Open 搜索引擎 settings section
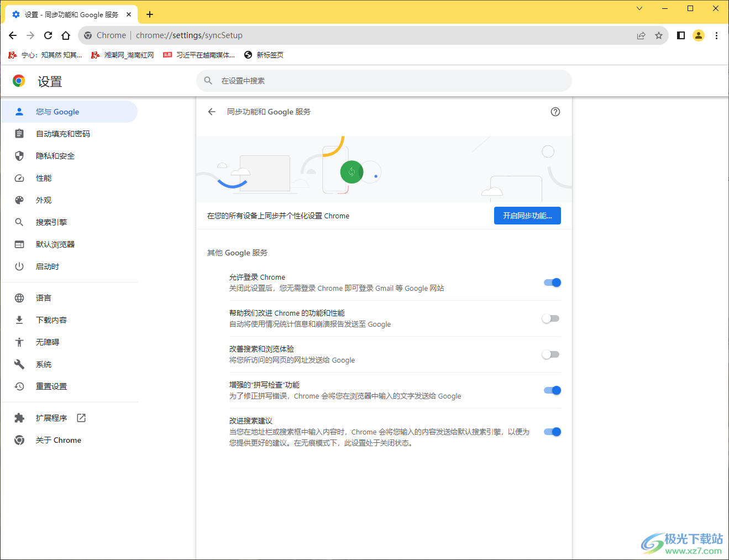 pos(69,222)
